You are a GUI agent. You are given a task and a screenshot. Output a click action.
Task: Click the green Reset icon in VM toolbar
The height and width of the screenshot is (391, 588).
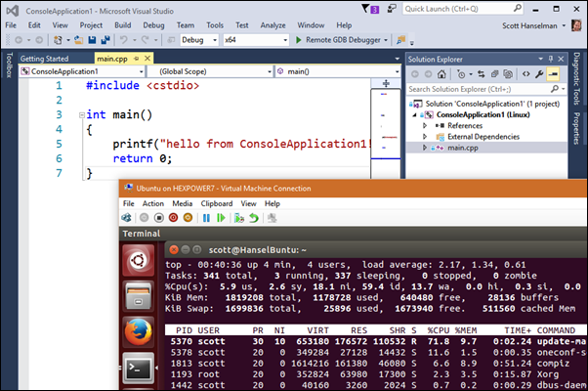pos(221,218)
